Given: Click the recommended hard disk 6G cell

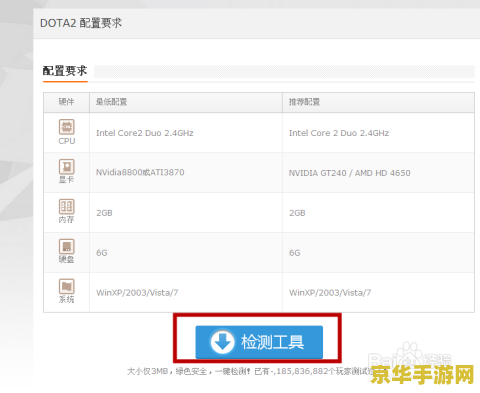Looking at the screenshot, I should pos(378,253).
